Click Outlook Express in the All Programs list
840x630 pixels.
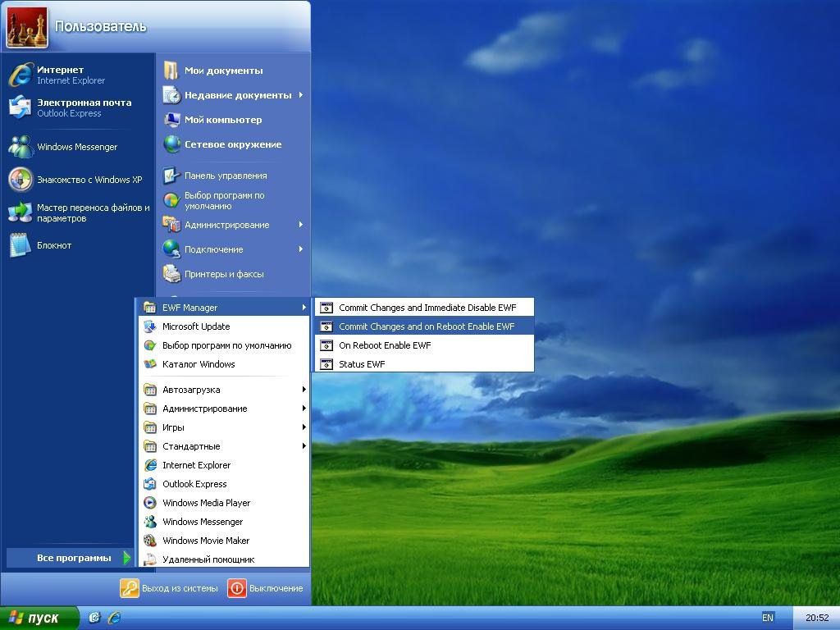point(224,484)
